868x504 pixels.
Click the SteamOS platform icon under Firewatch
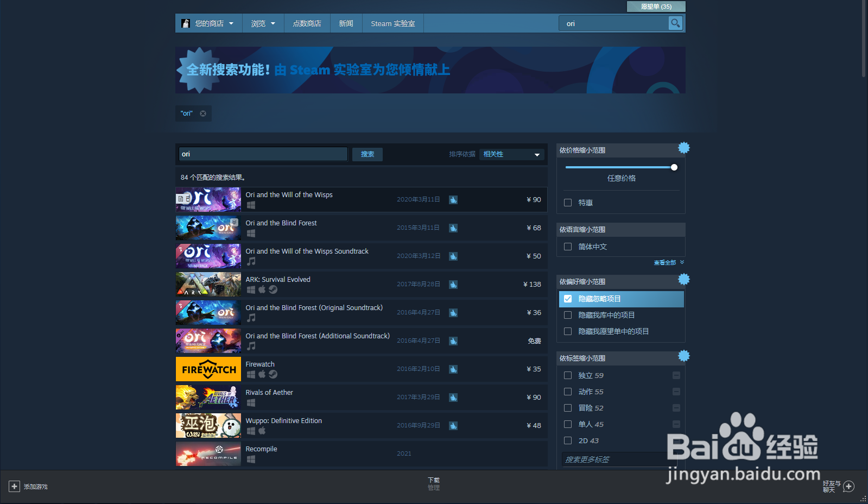(x=273, y=375)
